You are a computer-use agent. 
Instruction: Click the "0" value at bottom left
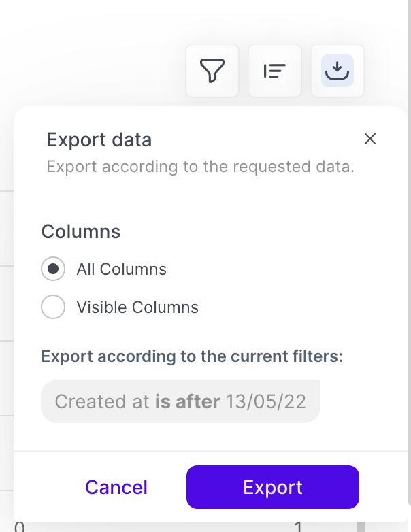click(19, 528)
